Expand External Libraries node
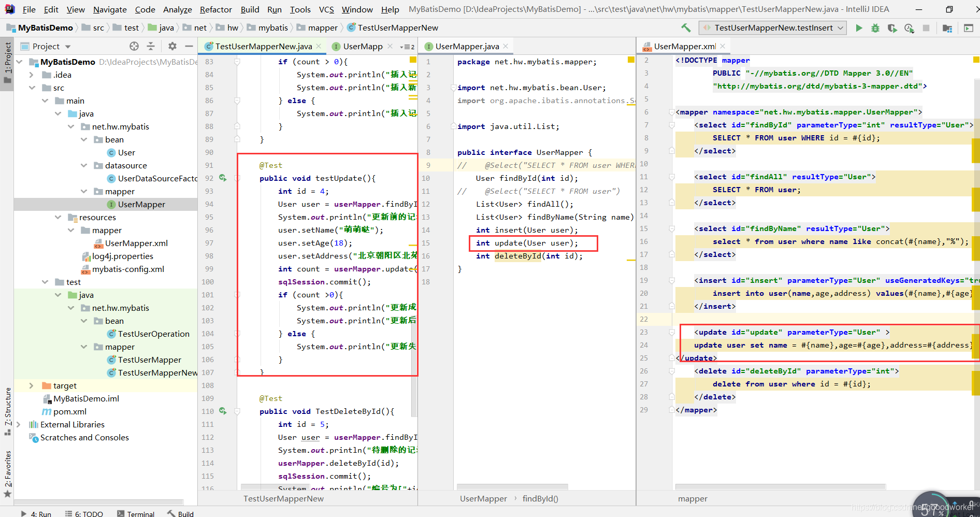This screenshot has height=517, width=980. point(19,424)
